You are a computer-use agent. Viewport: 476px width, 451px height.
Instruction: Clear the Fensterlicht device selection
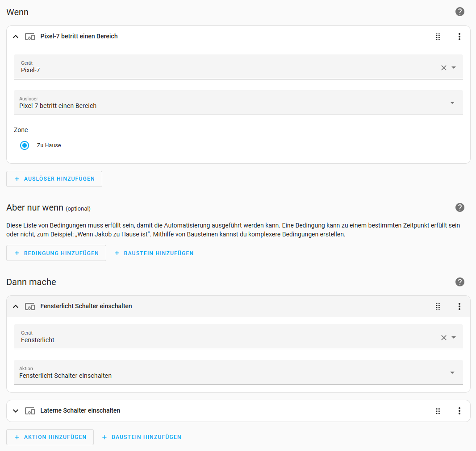pos(443,338)
